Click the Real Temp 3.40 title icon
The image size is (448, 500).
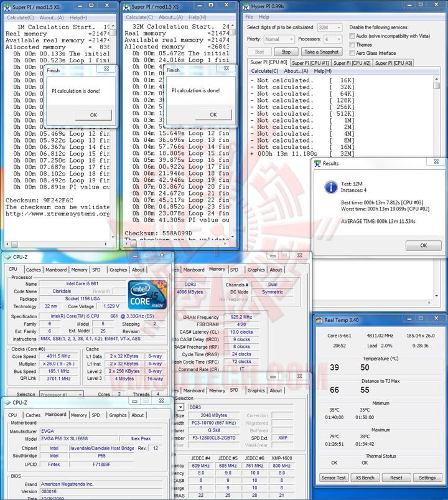pos(319,320)
